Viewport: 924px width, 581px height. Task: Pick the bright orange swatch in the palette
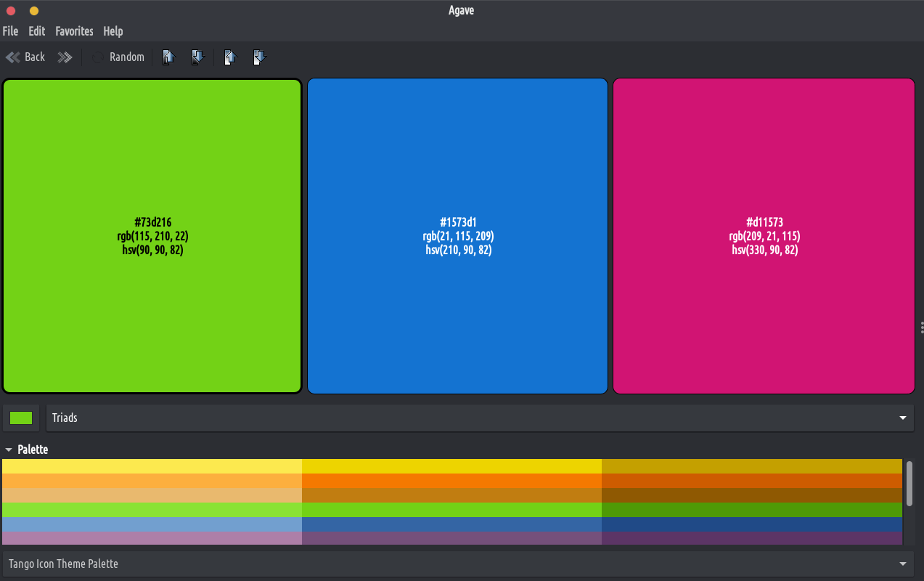(x=451, y=481)
